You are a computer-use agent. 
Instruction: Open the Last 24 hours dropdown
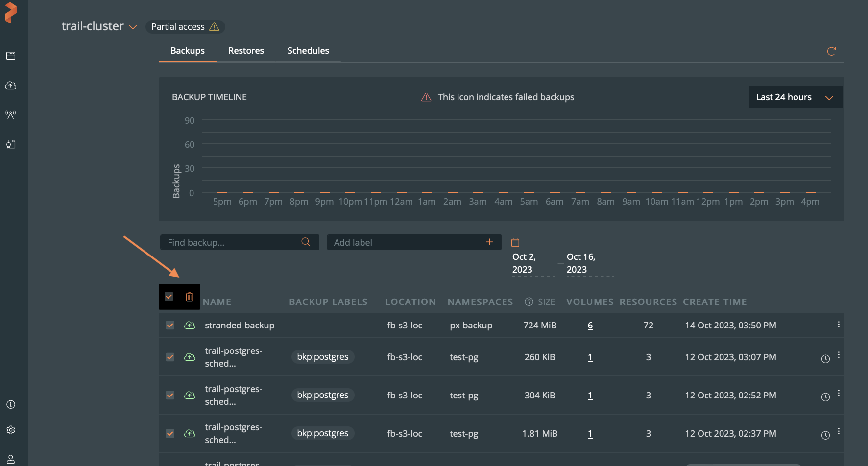tap(795, 97)
